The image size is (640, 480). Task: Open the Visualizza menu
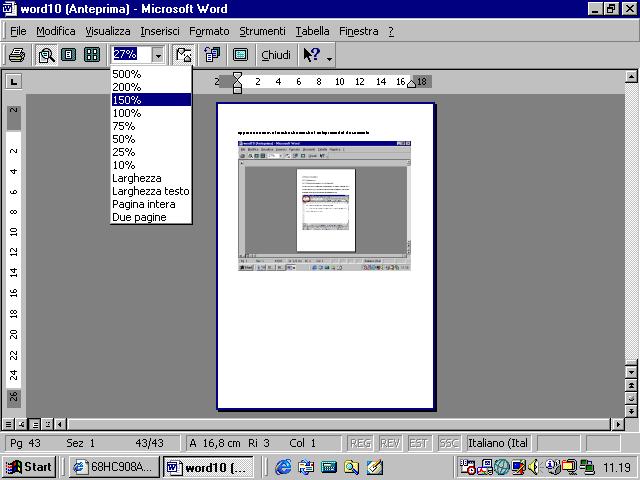click(x=108, y=31)
